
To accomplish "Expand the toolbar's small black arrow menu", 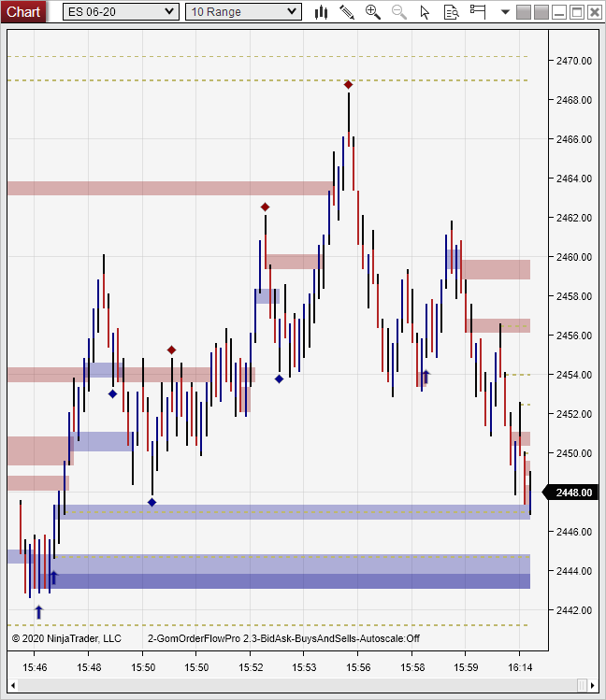I will (x=505, y=12).
